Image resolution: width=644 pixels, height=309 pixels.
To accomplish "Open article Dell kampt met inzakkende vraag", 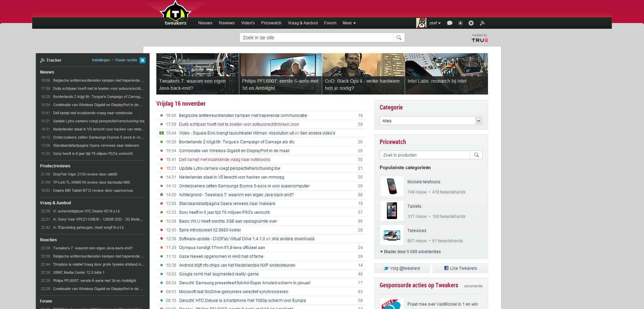I will click(224, 160).
